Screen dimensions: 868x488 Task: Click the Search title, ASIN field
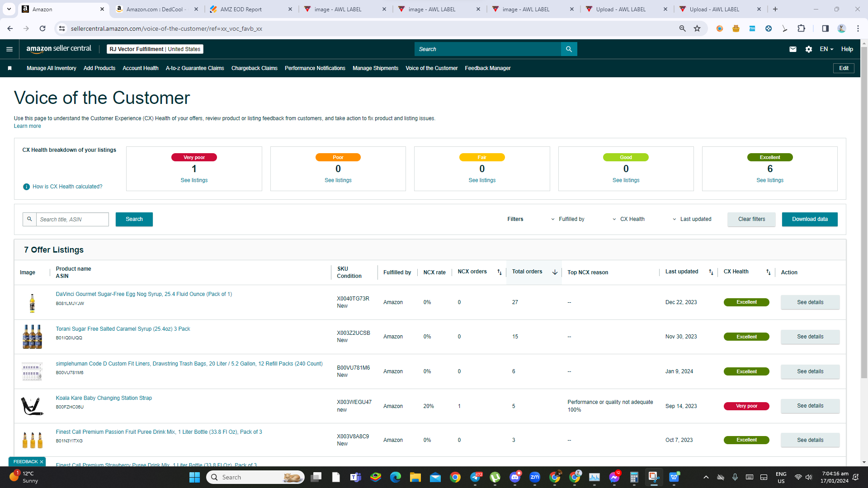point(72,219)
